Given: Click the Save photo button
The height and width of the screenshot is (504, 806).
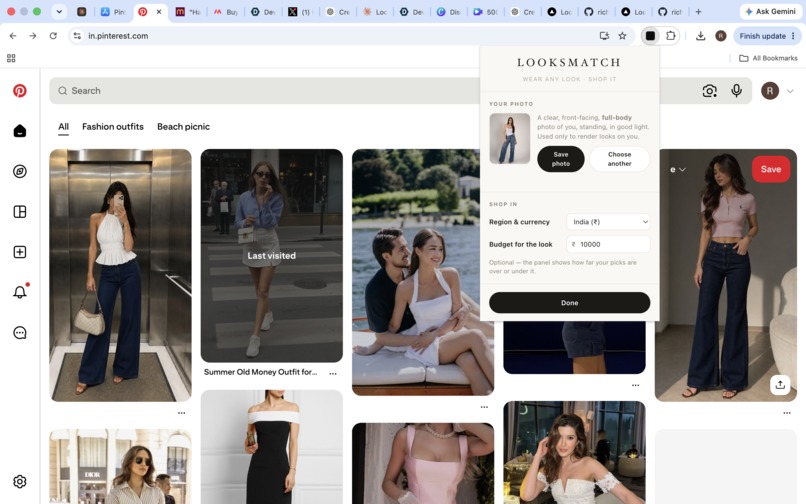Looking at the screenshot, I should [561, 159].
